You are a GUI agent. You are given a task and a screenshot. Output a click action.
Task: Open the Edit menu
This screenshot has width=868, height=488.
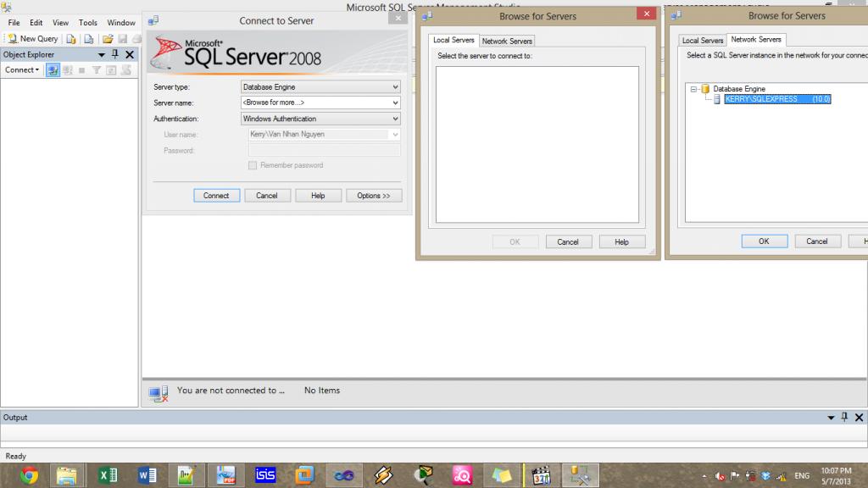pyautogui.click(x=36, y=23)
